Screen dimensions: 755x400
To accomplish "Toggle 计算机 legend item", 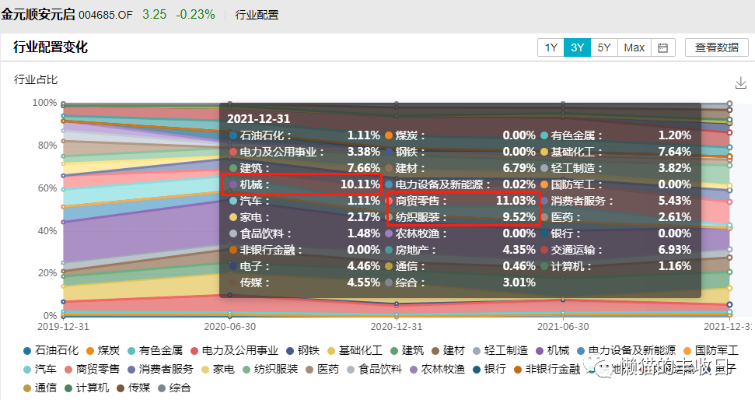I will click(96, 386).
